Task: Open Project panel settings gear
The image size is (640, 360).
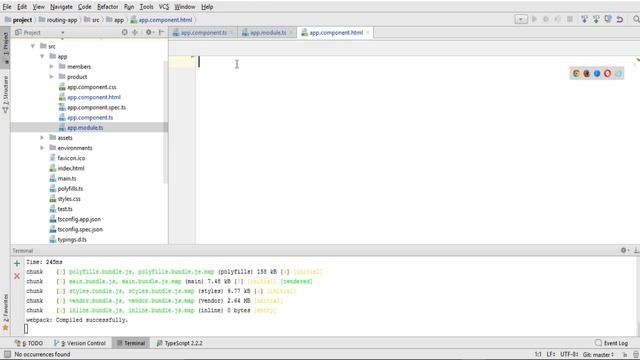Action: point(149,32)
